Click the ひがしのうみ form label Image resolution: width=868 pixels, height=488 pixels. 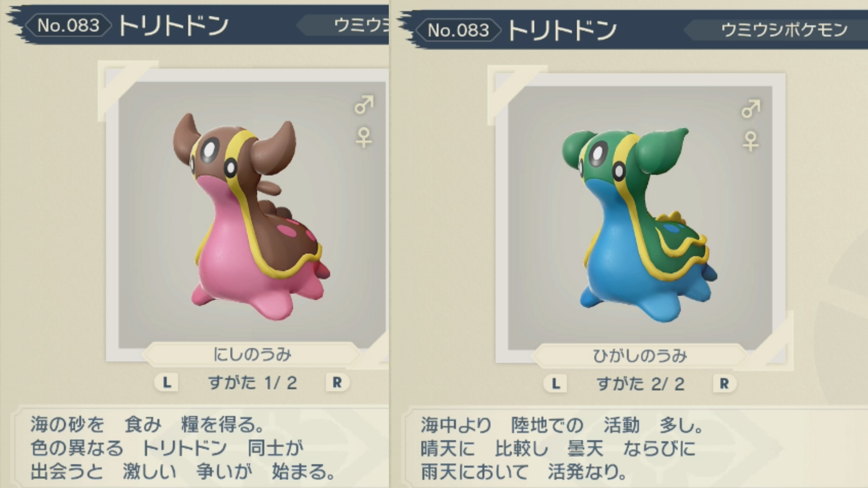tap(640, 357)
